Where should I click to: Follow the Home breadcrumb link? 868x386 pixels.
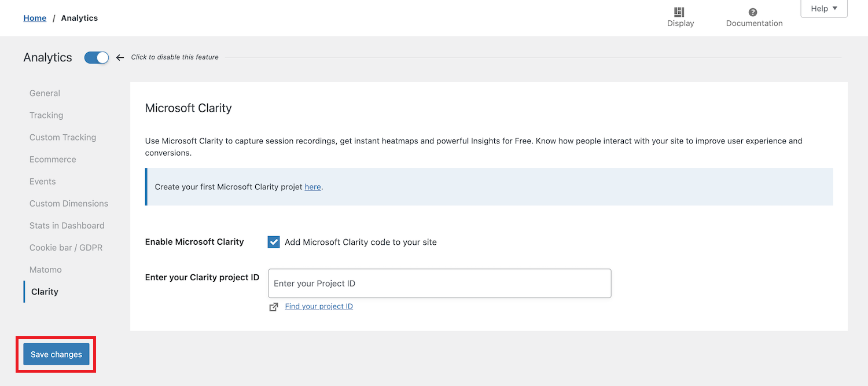(x=35, y=18)
